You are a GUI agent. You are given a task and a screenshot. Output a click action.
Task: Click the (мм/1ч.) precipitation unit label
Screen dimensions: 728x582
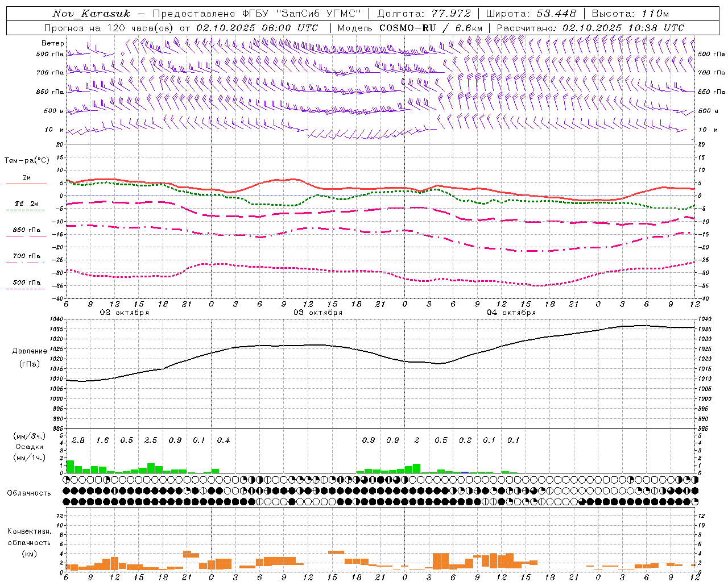pyautogui.click(x=30, y=458)
